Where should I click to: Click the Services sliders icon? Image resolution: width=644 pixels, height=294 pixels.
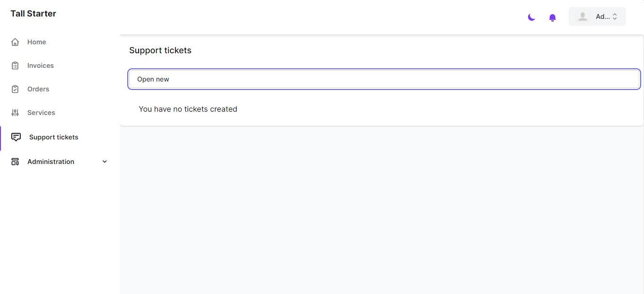pyautogui.click(x=15, y=113)
